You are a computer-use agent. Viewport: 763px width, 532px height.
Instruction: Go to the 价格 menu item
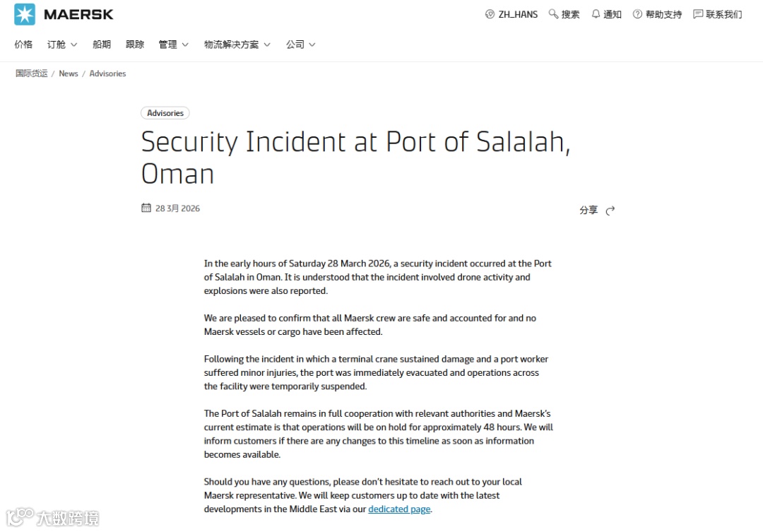(23, 45)
